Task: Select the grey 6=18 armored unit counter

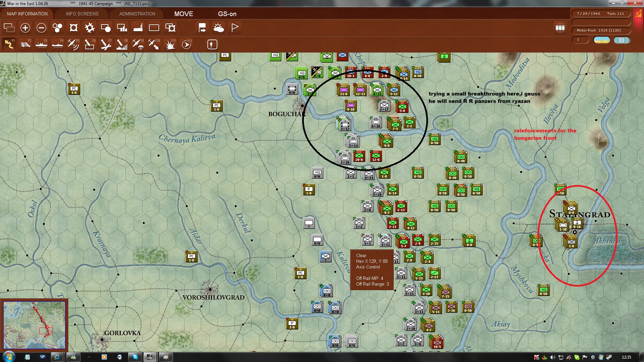Action: [376, 123]
